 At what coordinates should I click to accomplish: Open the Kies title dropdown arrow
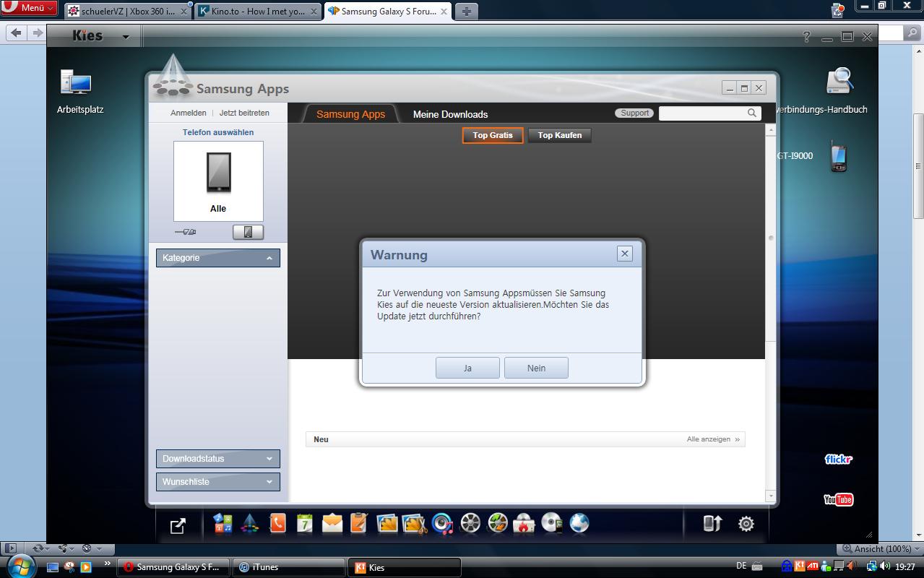126,37
